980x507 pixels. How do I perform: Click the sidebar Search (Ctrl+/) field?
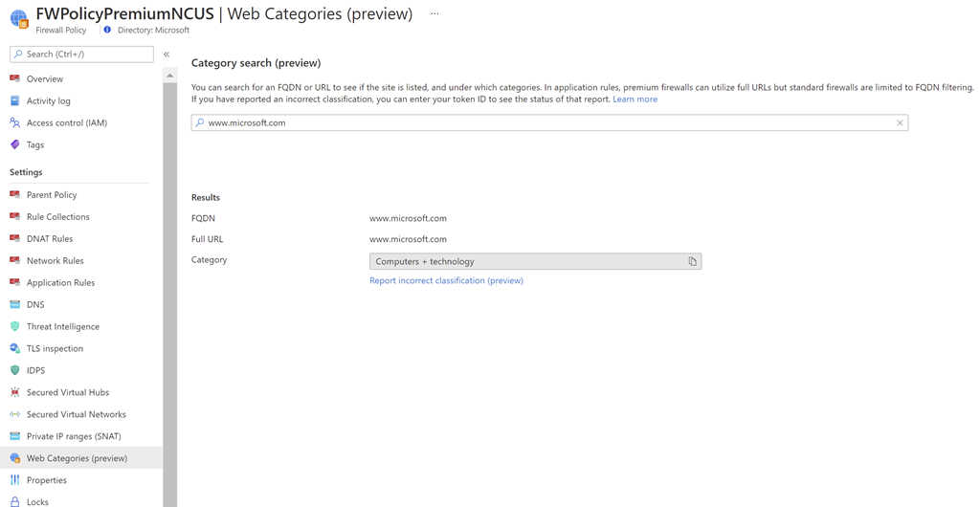82,55
